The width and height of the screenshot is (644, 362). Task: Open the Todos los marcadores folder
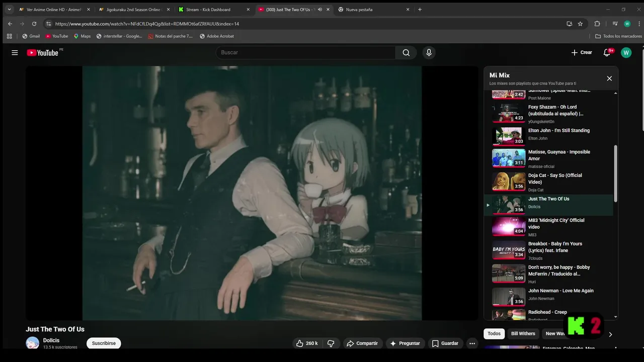[618, 36]
